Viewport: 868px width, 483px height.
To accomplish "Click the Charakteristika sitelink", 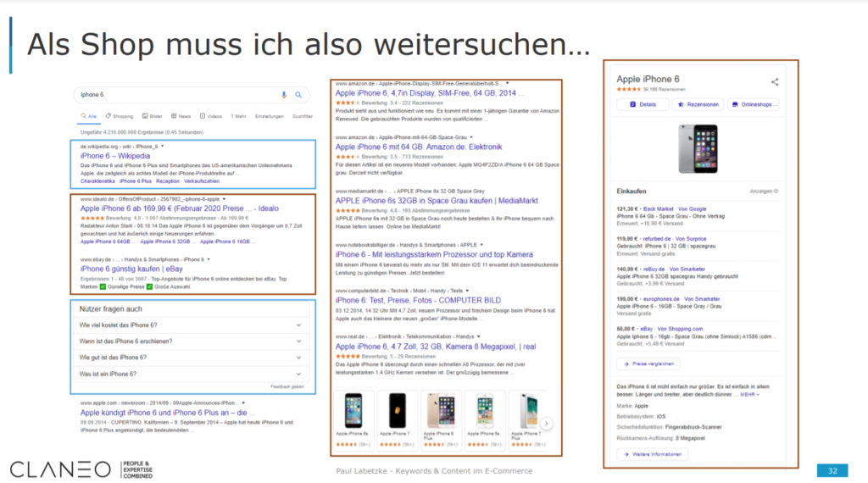I will click(97, 181).
